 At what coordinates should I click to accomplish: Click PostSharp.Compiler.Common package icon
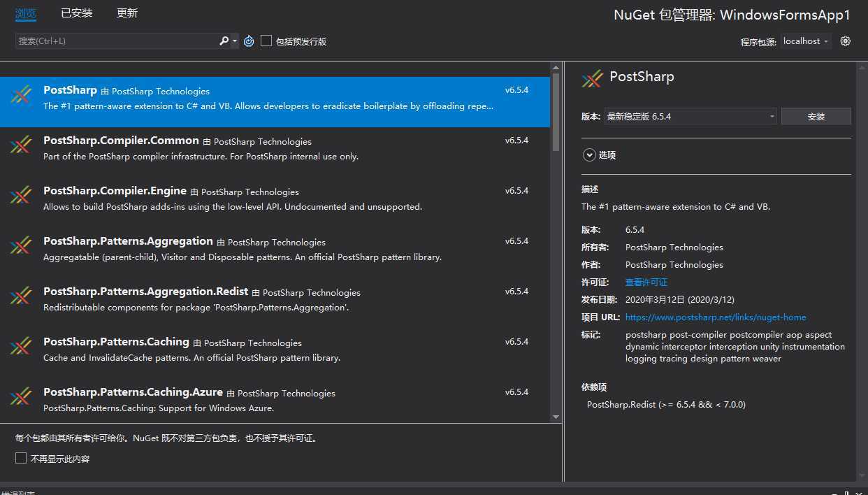pyautogui.click(x=21, y=145)
